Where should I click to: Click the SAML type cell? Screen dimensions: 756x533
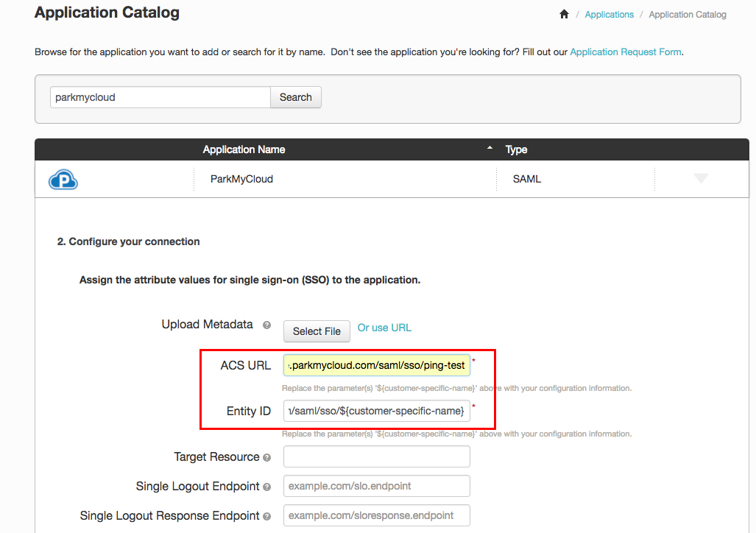point(526,179)
